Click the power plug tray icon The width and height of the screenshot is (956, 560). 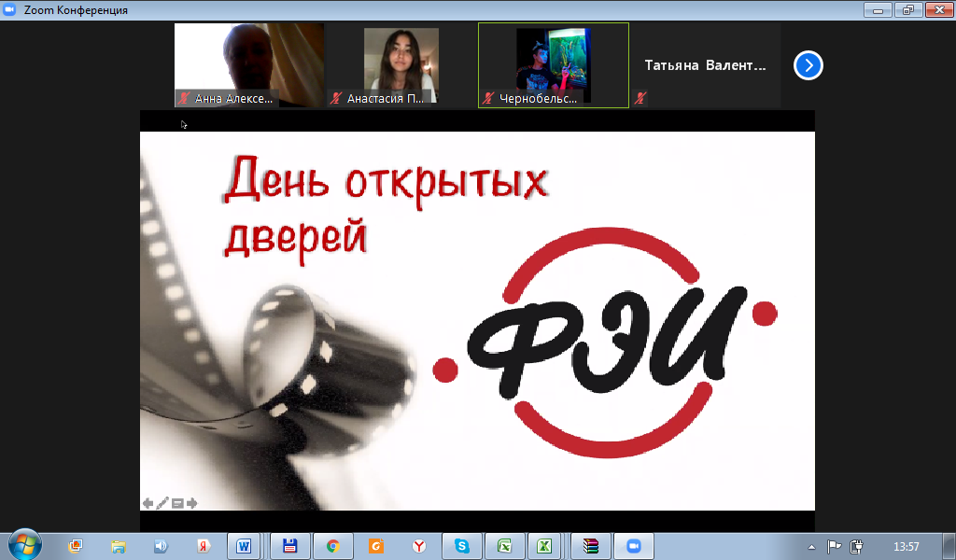click(x=857, y=546)
